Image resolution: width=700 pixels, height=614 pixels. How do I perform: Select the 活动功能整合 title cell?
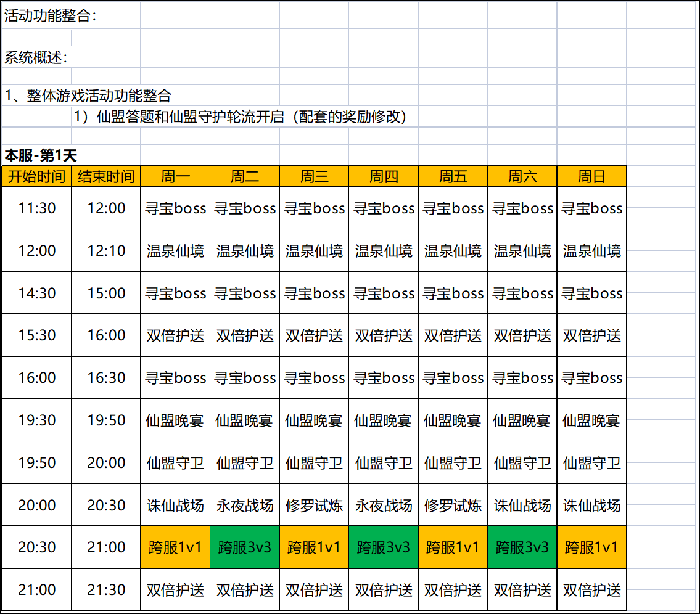(x=51, y=17)
